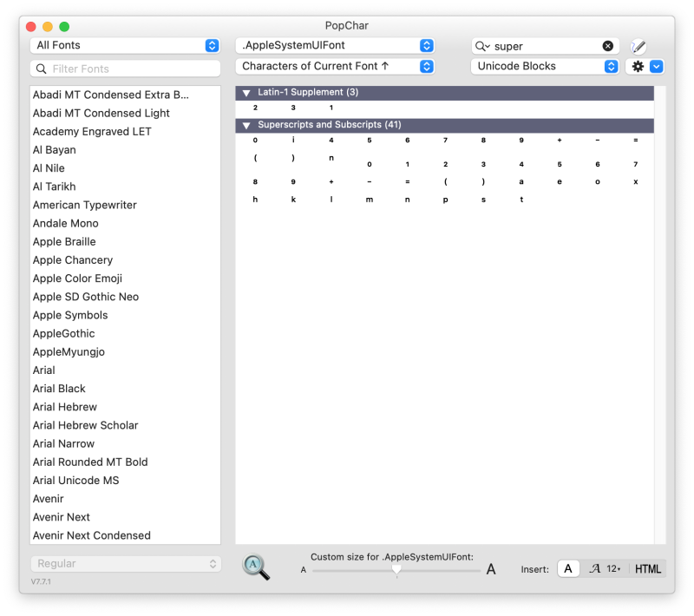694x616 pixels.
Task: Pick the subscript x character
Action: coord(636,182)
